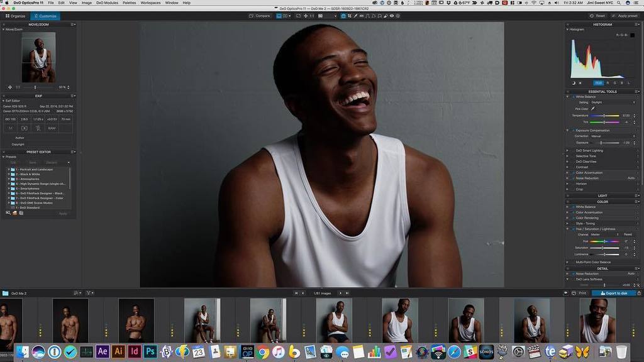This screenshot has height=362, width=644.
Task: Toggle the Exposure Compensation correction
Action: (574, 131)
